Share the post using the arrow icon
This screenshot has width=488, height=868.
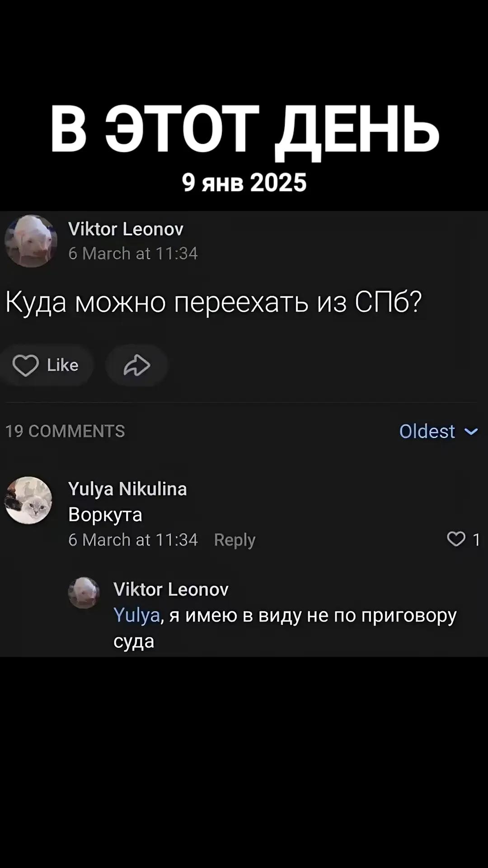[137, 365]
